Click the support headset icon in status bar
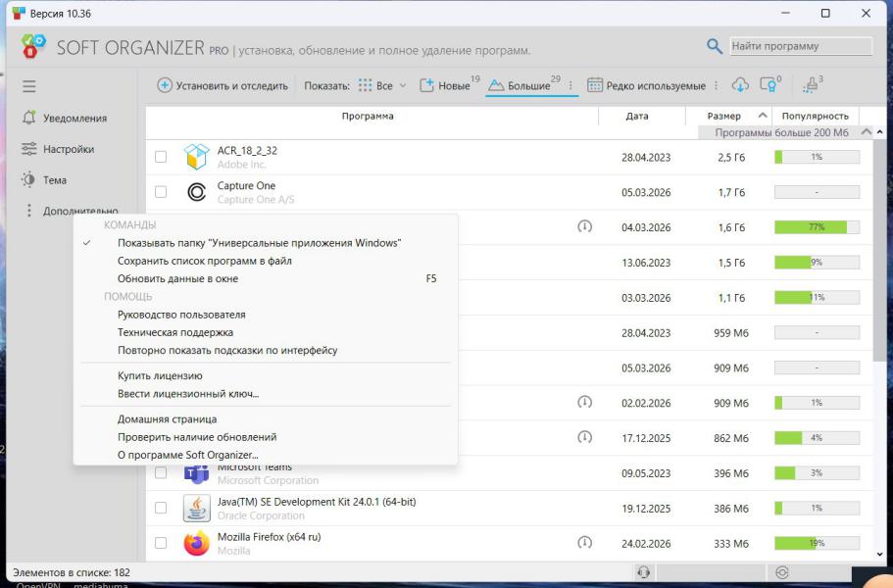 [643, 572]
